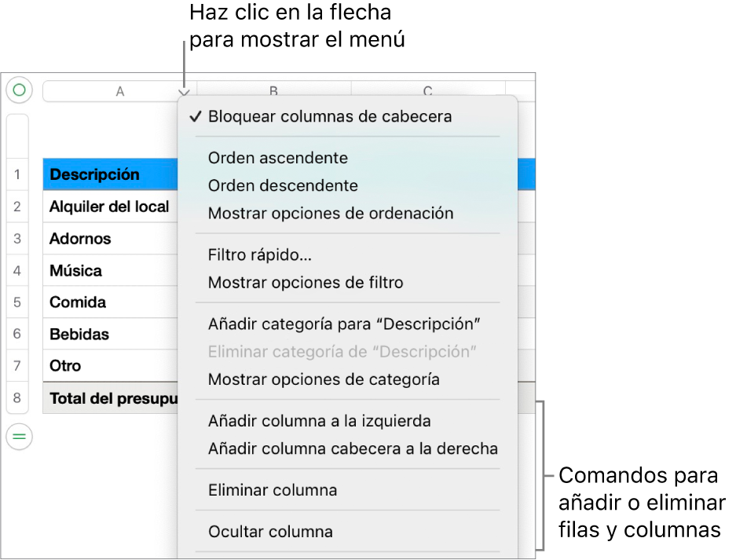Select column C header
The height and width of the screenshot is (560, 736).
click(427, 90)
